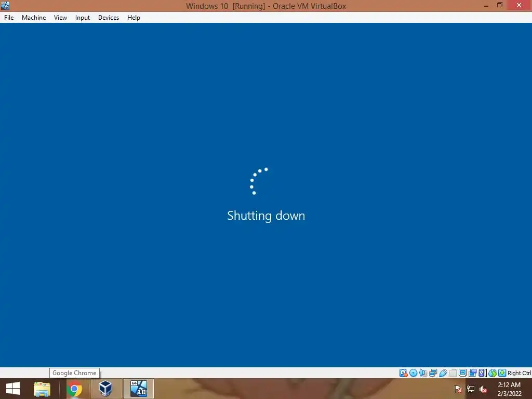Open VirtualBox Manager taskbar icon
Image resolution: width=532 pixels, height=399 pixels.
(x=105, y=389)
